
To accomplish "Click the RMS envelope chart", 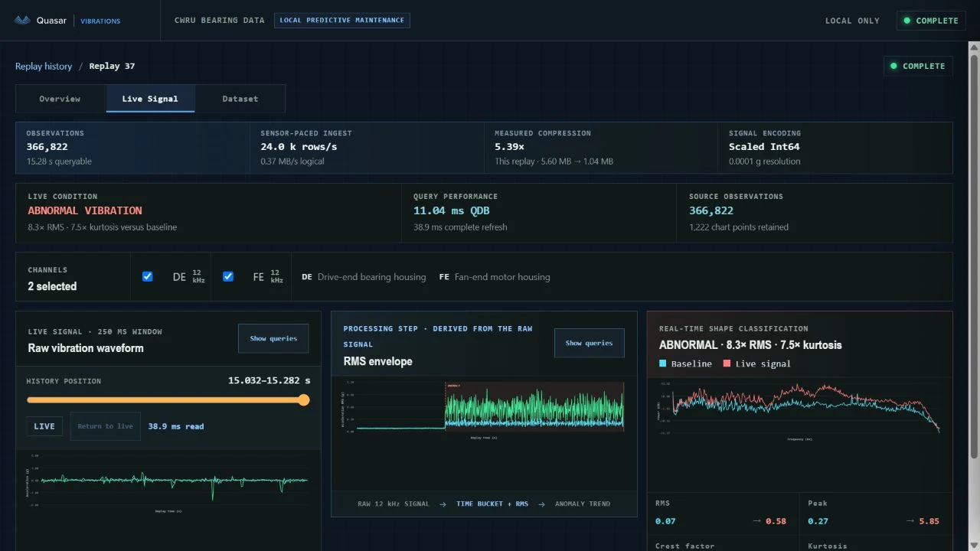I will (484, 409).
